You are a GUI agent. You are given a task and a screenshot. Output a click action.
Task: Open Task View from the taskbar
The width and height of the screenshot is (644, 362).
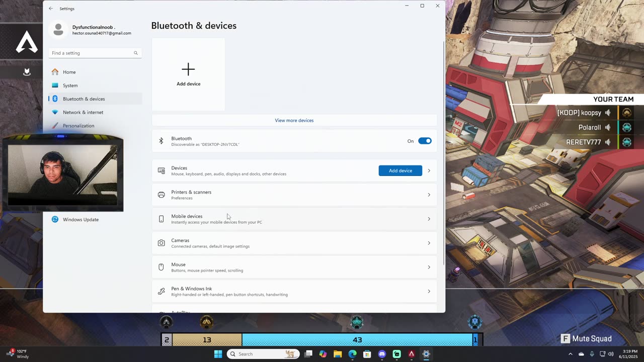pyautogui.click(x=308, y=354)
